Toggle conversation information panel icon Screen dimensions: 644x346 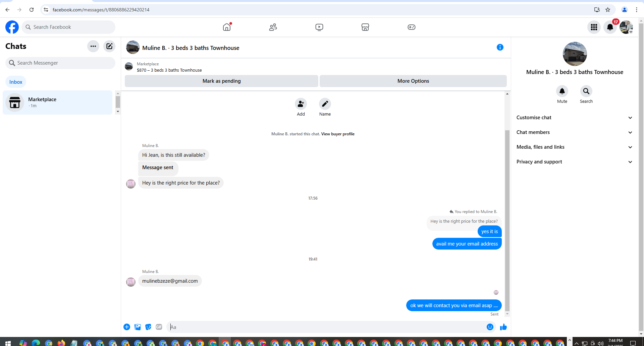500,47
